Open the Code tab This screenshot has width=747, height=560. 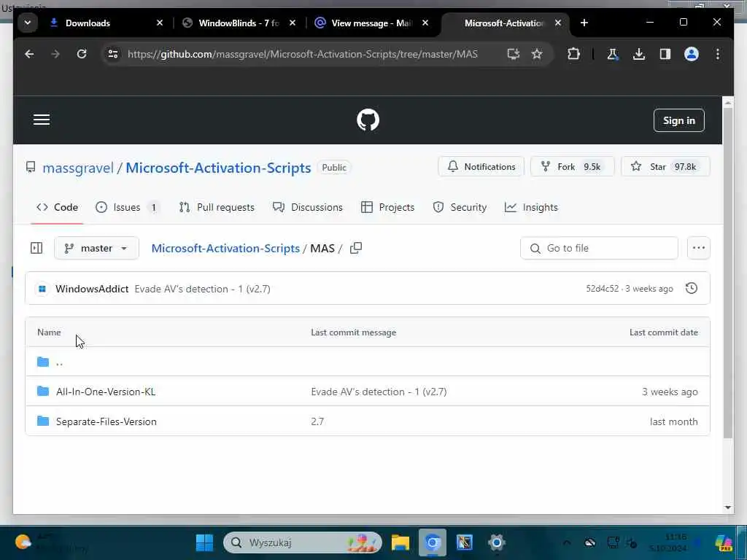click(x=57, y=208)
